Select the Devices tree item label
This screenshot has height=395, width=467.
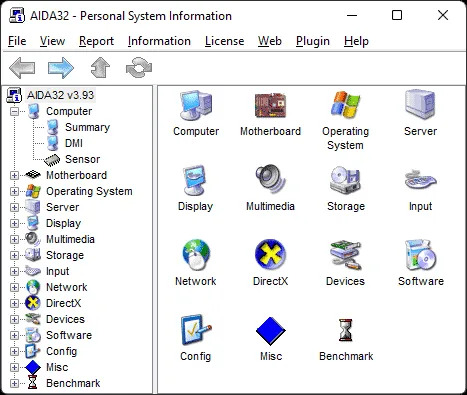(65, 319)
